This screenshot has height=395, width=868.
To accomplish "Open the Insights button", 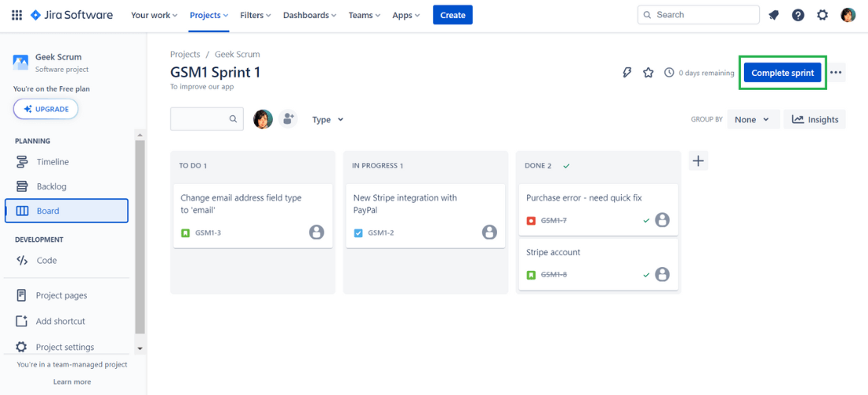I will (x=814, y=119).
